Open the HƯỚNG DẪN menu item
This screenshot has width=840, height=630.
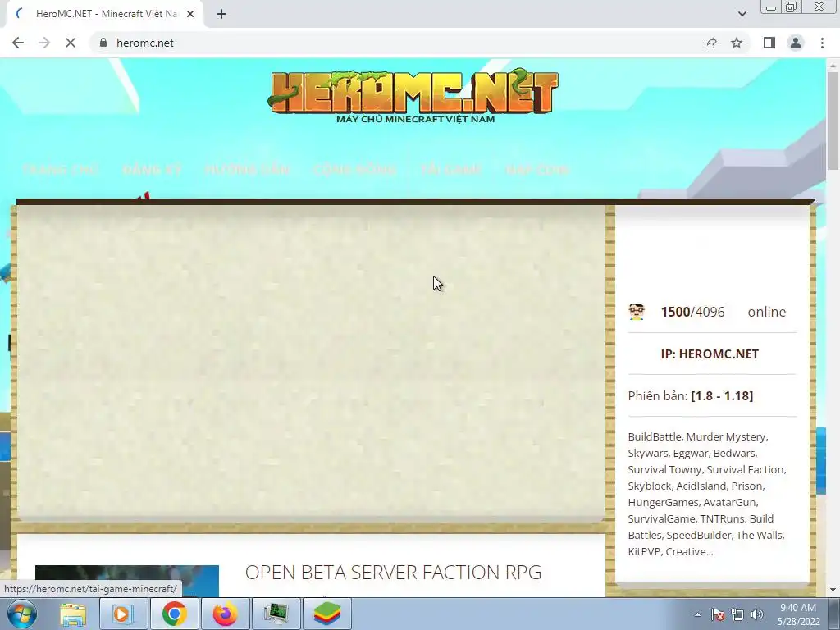pyautogui.click(x=247, y=170)
